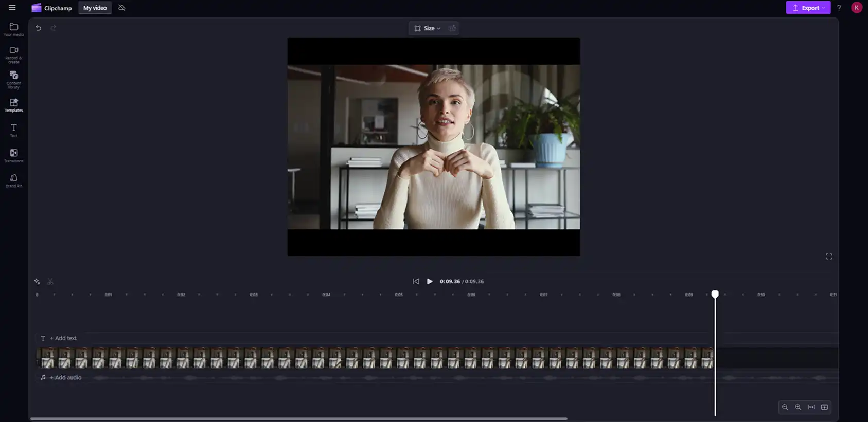
Task: Zoom in on the timeline
Action: click(x=798, y=407)
